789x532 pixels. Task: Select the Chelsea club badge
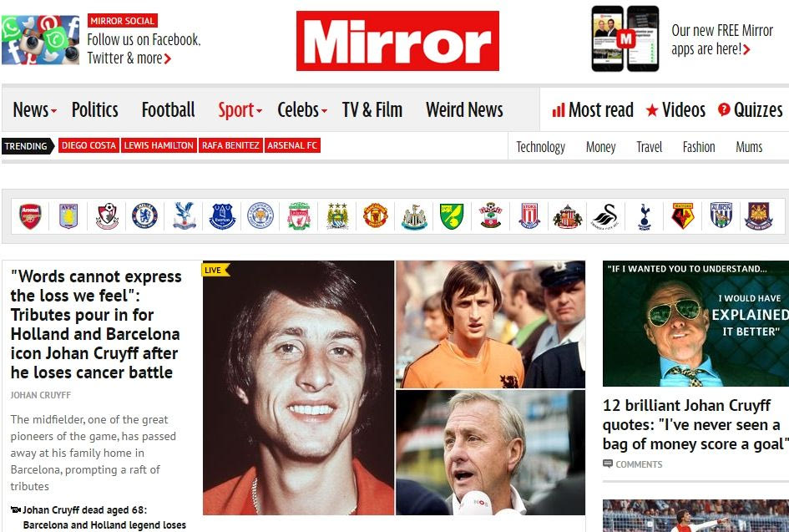tap(145, 216)
